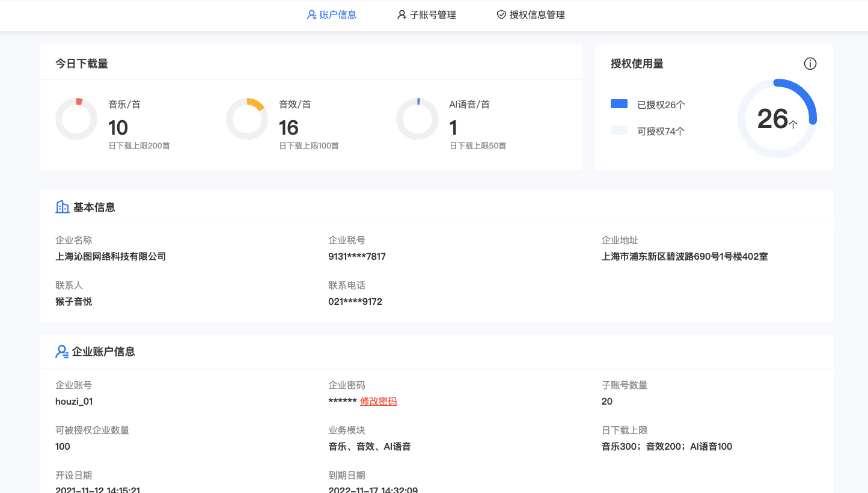Click the 音效/首 count 16
Screen dimensions: 868x493
[289, 127]
